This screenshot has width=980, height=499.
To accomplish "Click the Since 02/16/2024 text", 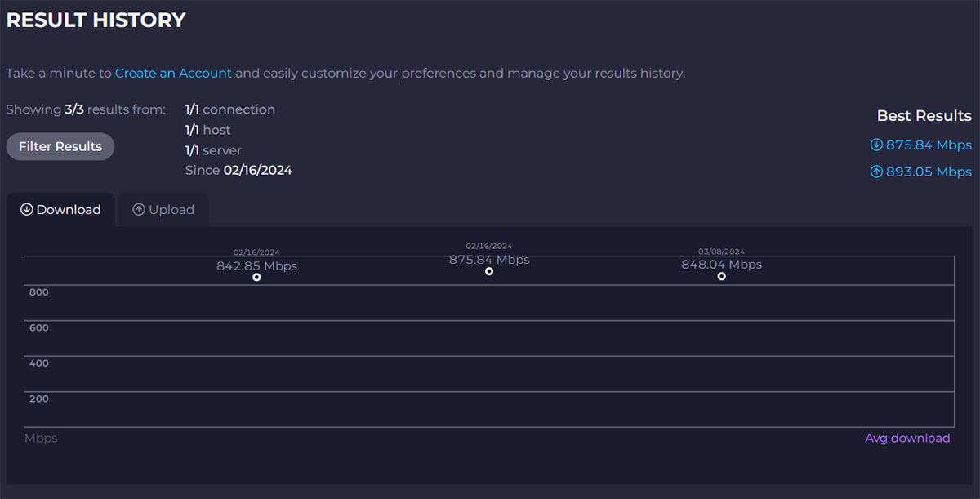I will [238, 170].
